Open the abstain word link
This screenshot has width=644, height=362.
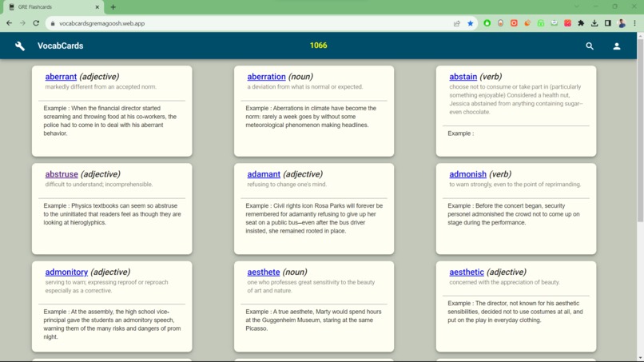[x=463, y=77]
